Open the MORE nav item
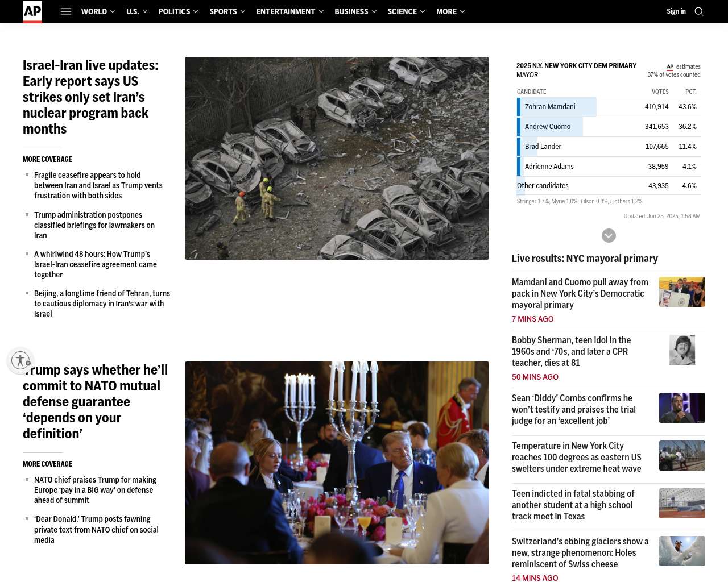The height and width of the screenshot is (582, 728). click(x=446, y=11)
